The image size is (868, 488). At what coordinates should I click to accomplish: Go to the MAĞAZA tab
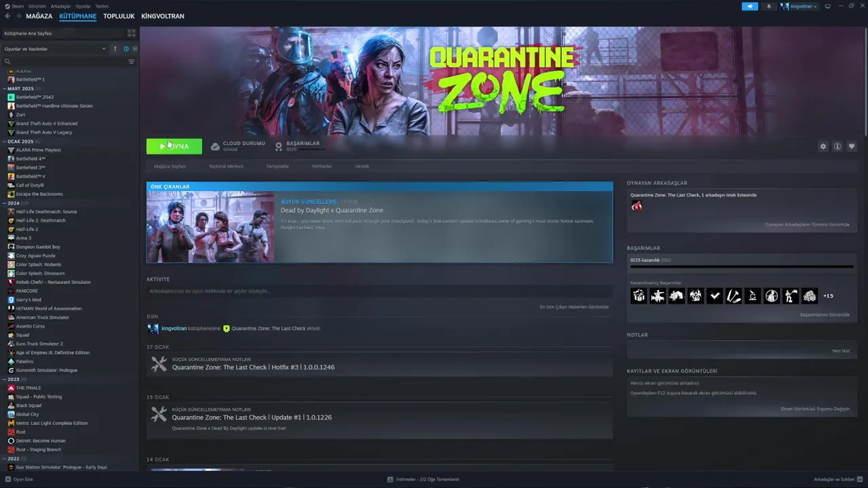pyautogui.click(x=39, y=16)
